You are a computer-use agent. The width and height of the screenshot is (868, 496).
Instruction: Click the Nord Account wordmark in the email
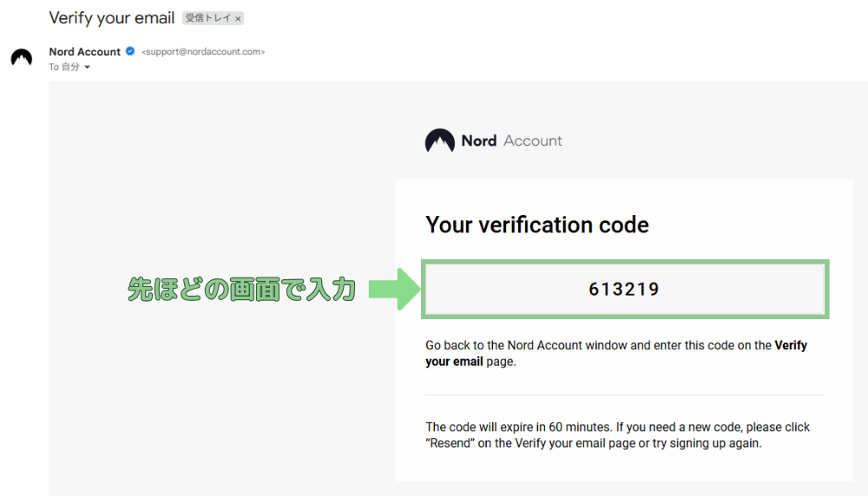(511, 140)
